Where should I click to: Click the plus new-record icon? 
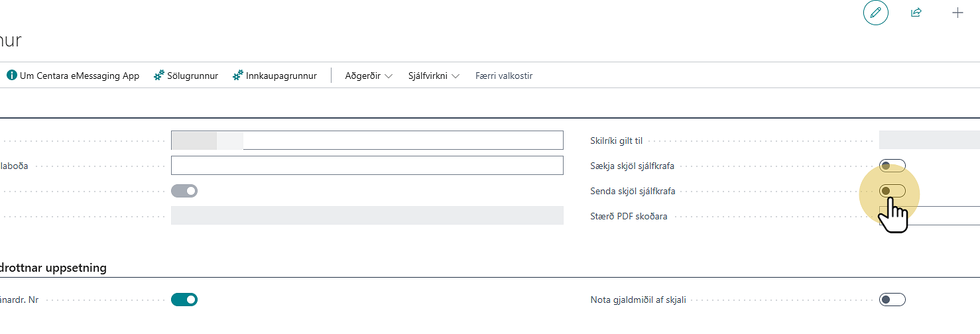pyautogui.click(x=957, y=13)
